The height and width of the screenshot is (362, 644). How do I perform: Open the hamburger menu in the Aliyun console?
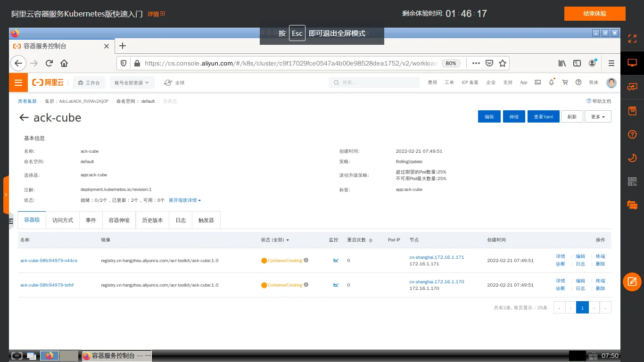[18, 82]
